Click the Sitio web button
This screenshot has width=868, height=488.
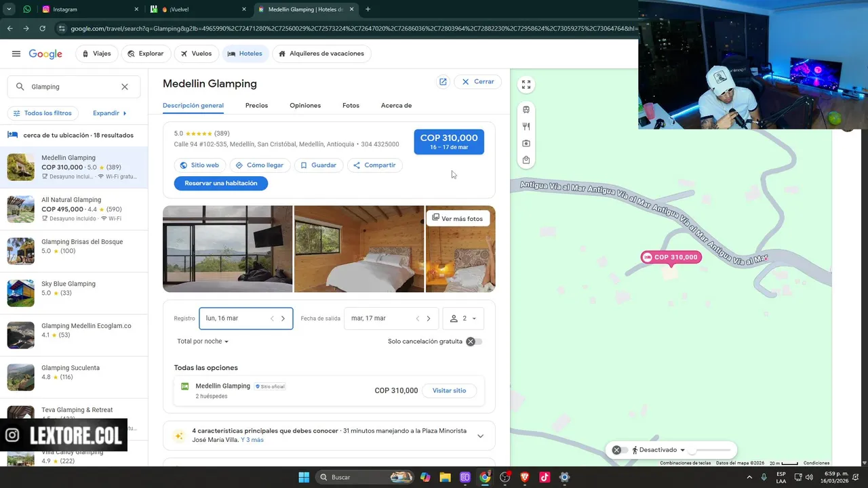point(200,165)
